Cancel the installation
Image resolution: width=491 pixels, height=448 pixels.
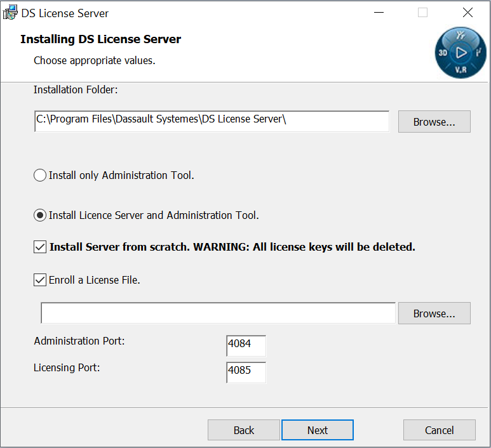[440, 430]
